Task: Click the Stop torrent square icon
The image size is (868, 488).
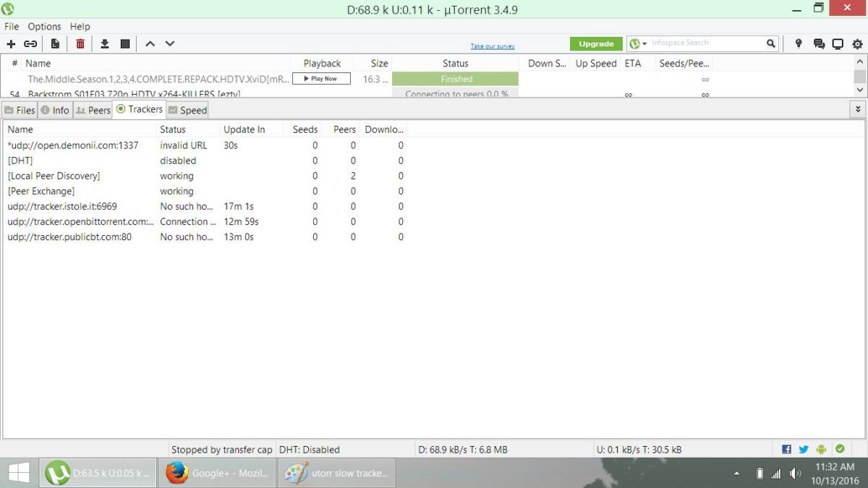Action: [125, 44]
